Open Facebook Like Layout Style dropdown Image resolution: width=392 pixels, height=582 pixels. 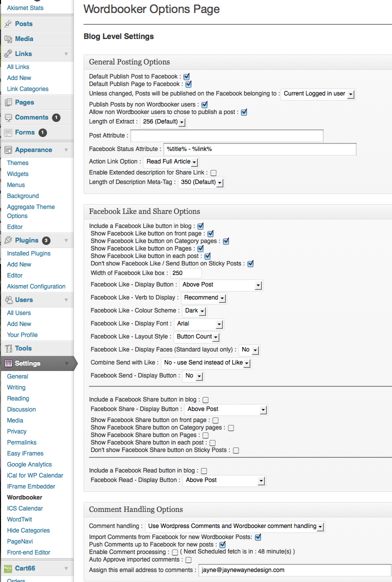coord(197,337)
